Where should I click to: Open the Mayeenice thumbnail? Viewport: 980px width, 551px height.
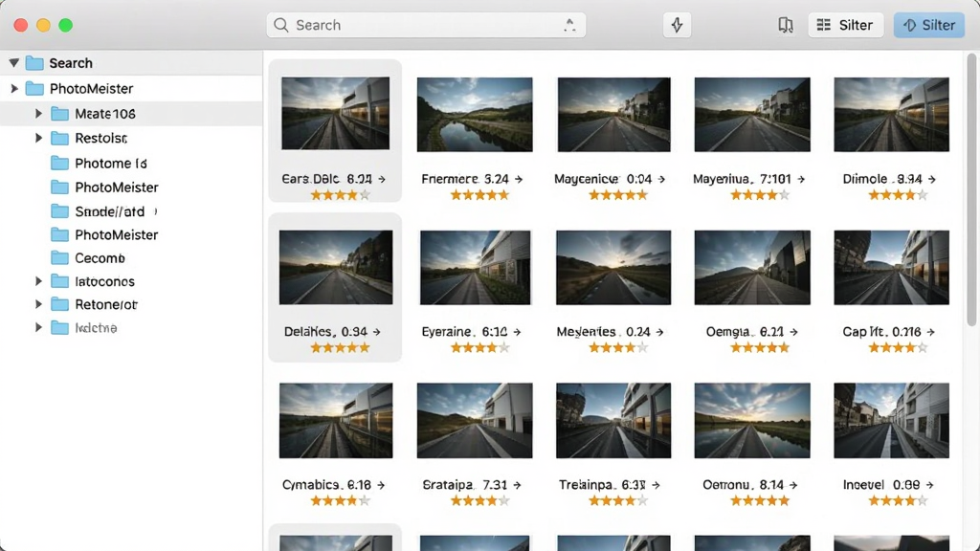click(x=613, y=115)
